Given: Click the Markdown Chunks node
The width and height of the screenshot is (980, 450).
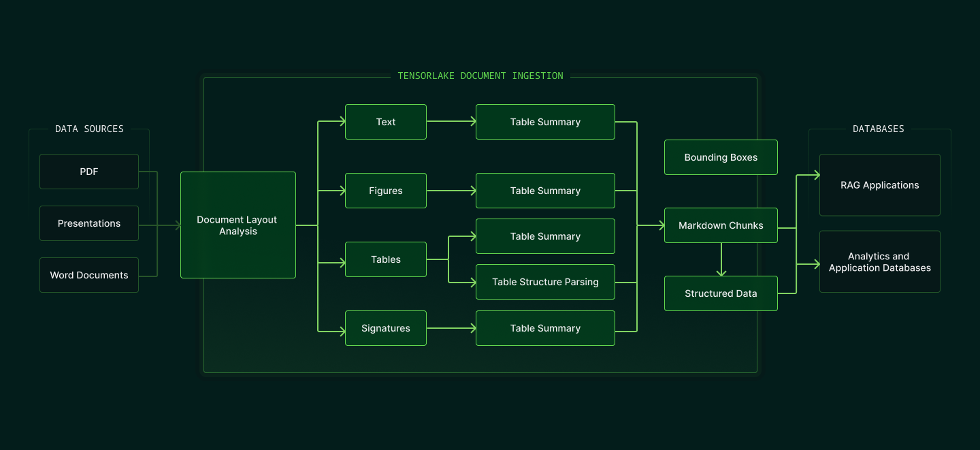Looking at the screenshot, I should tap(721, 225).
